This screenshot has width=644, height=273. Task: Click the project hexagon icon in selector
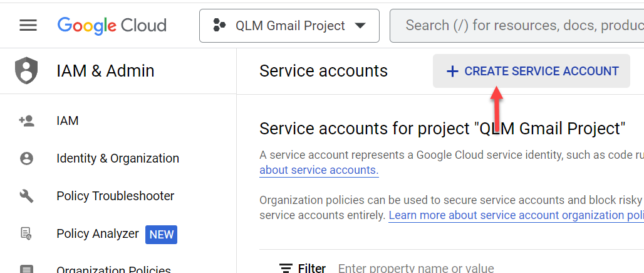pyautogui.click(x=219, y=26)
